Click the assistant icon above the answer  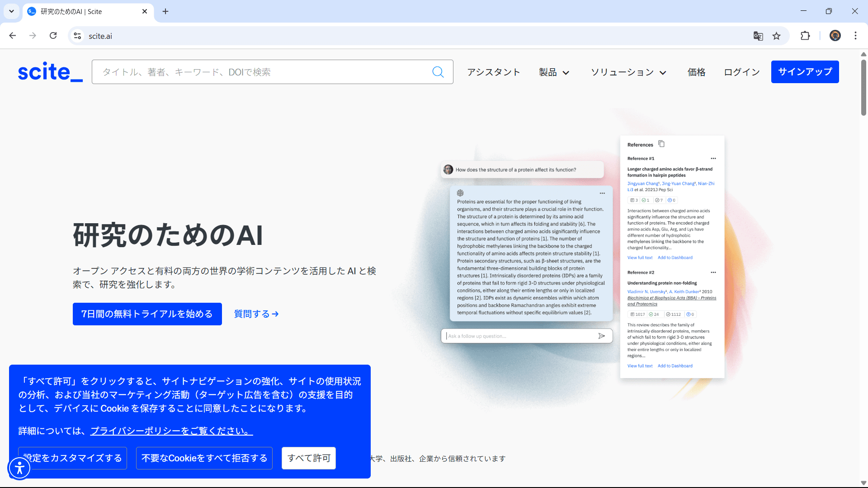coord(460,193)
